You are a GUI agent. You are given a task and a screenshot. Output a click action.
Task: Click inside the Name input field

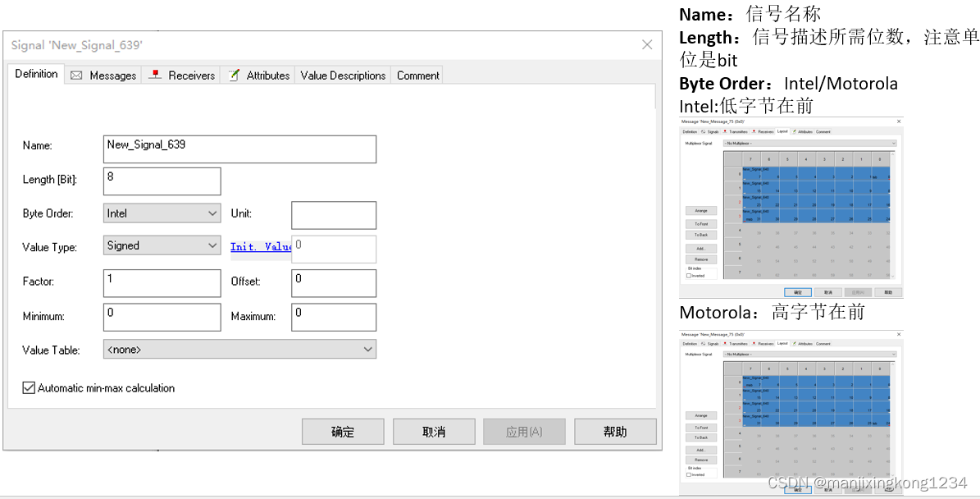tap(238, 149)
